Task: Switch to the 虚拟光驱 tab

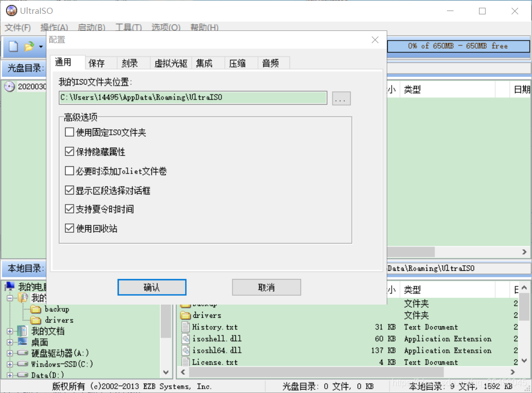Action: [171, 64]
